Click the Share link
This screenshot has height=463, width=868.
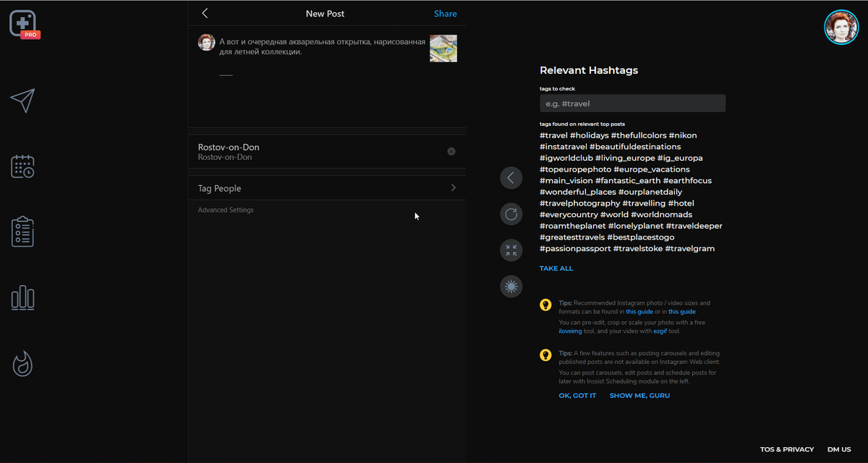446,14
